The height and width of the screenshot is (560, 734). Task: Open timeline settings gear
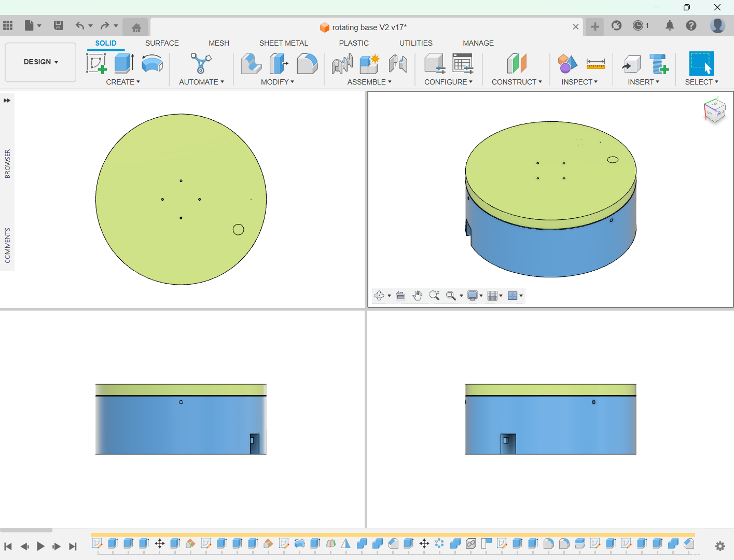(x=719, y=546)
